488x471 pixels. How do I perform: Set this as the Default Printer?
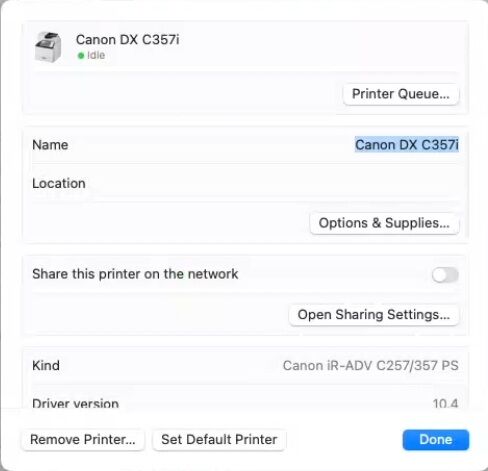pos(219,439)
